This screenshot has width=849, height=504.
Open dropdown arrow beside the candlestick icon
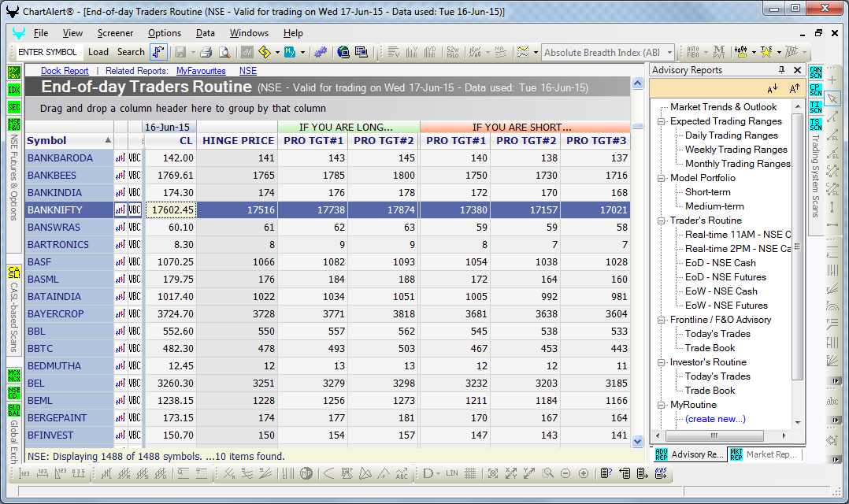pos(754,53)
